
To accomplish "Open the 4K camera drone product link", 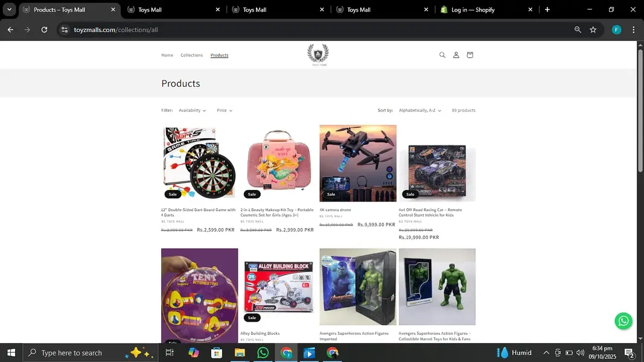I will (x=335, y=210).
